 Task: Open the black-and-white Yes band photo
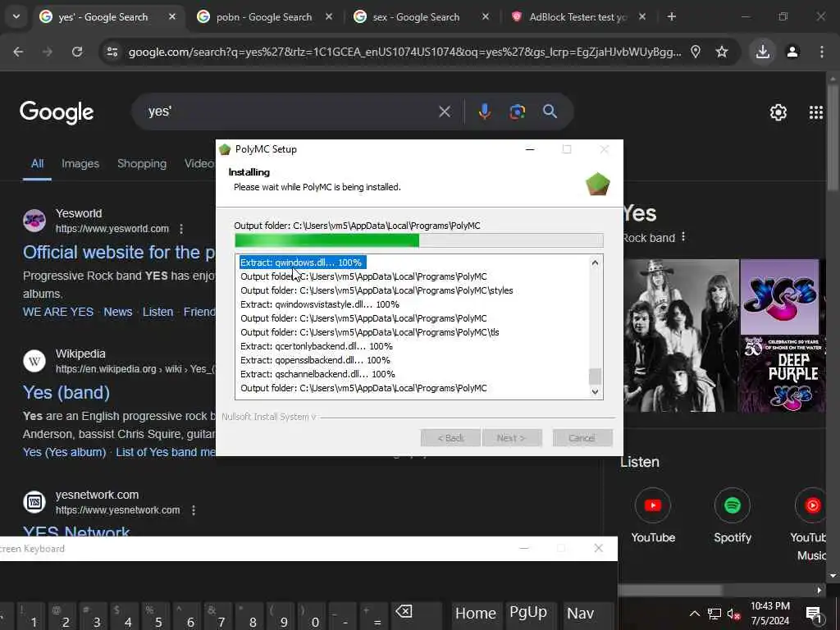(x=681, y=336)
